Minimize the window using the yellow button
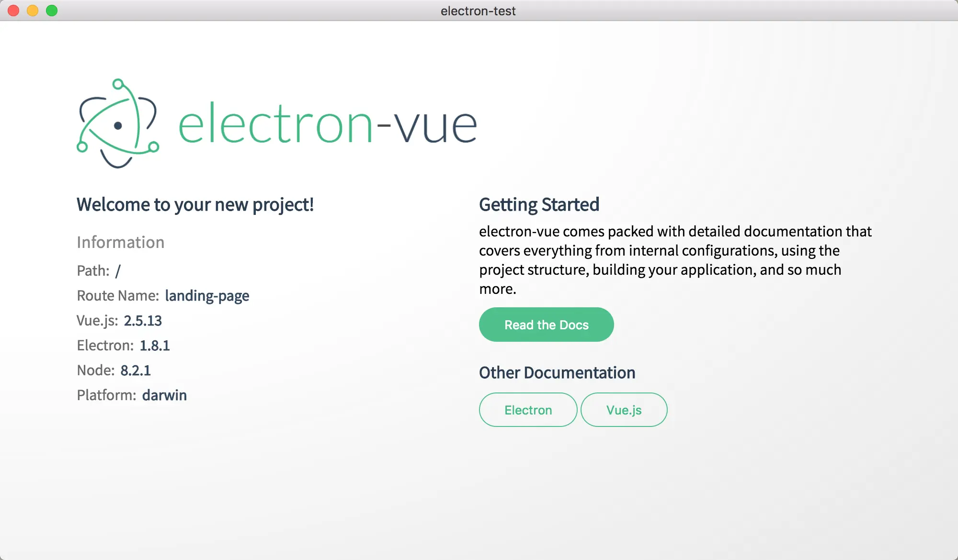 click(33, 11)
